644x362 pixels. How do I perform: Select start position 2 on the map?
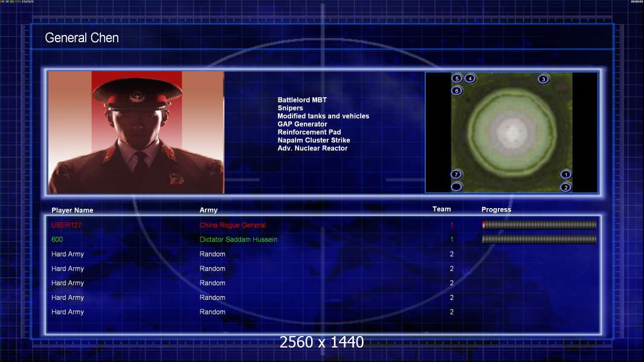[565, 188]
